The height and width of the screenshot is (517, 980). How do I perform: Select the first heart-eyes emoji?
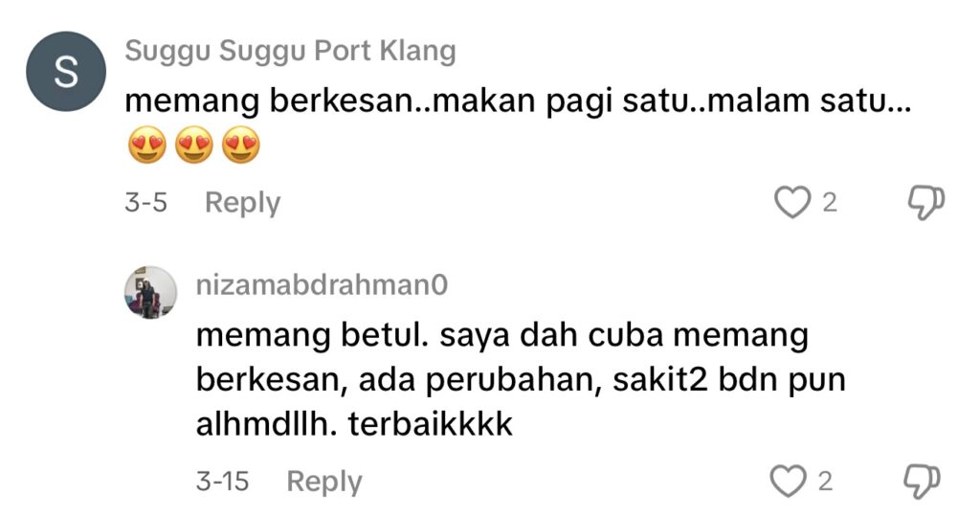tap(146, 145)
